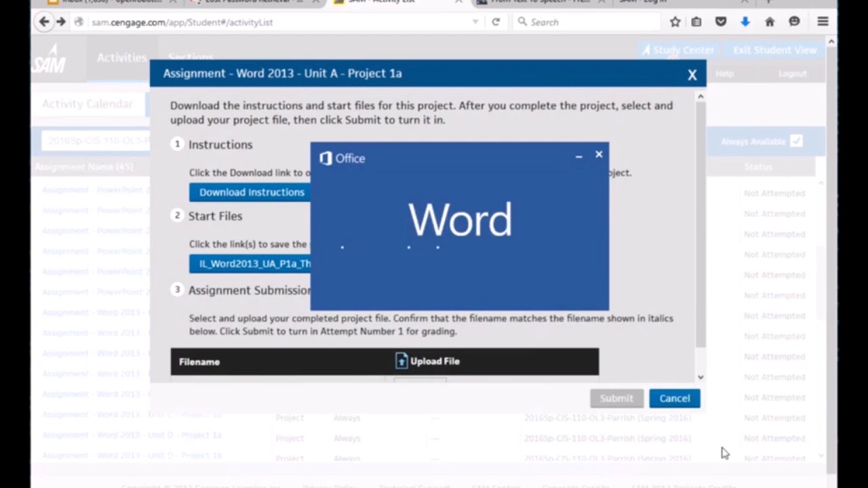Open the browser hamburger menu
Viewport: 868px width, 488px height.
click(x=823, y=22)
